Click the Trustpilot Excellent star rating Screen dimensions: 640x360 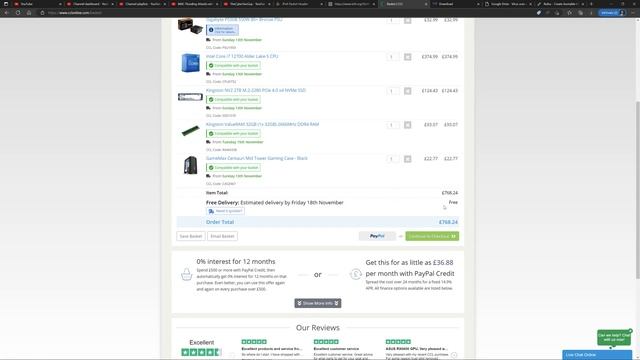201,352
